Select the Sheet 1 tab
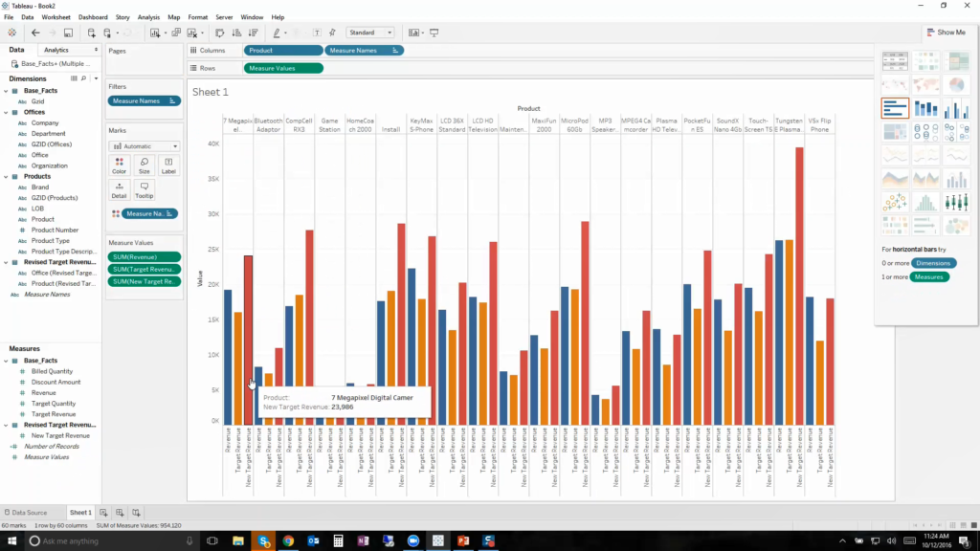Image resolution: width=980 pixels, height=551 pixels. tap(80, 513)
